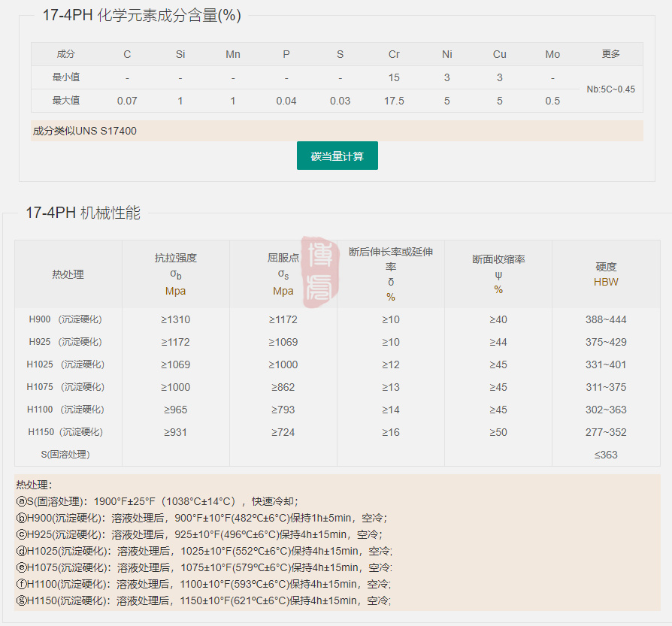Select the H900 (沉淀硬化) table row label
The width and height of the screenshot is (672, 626).
(x=65, y=319)
